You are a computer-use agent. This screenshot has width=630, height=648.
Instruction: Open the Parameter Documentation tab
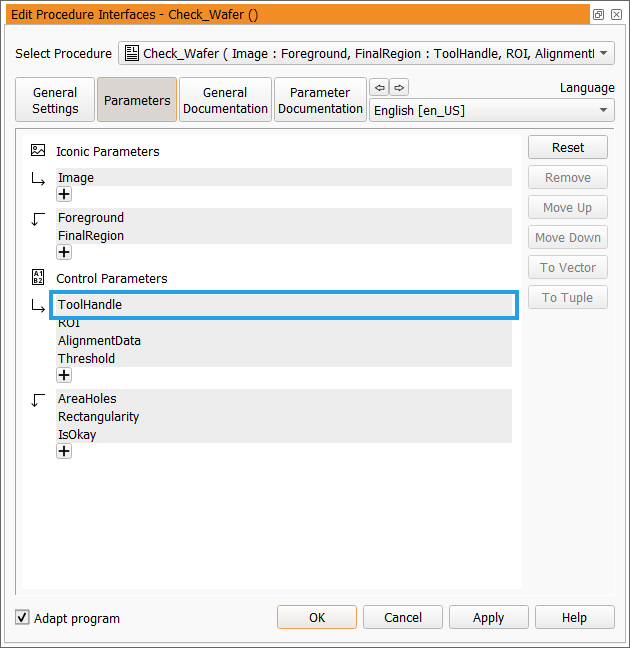320,100
